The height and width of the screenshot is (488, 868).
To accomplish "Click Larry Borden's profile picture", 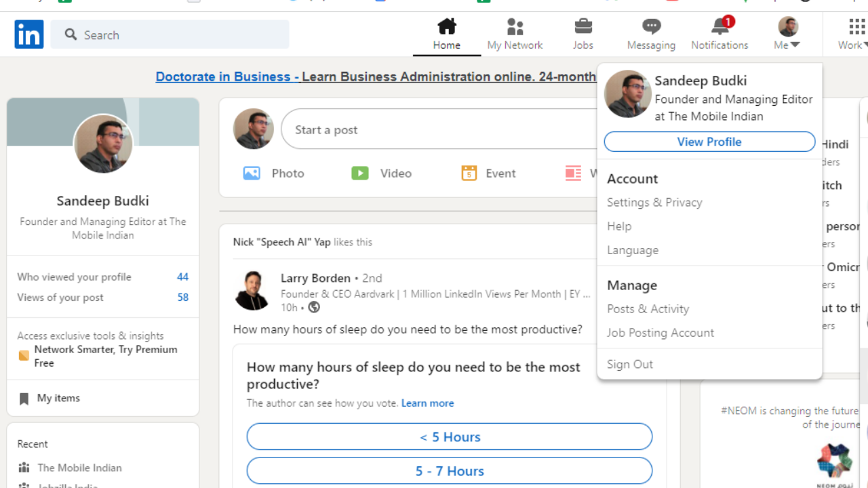I will tap(253, 291).
